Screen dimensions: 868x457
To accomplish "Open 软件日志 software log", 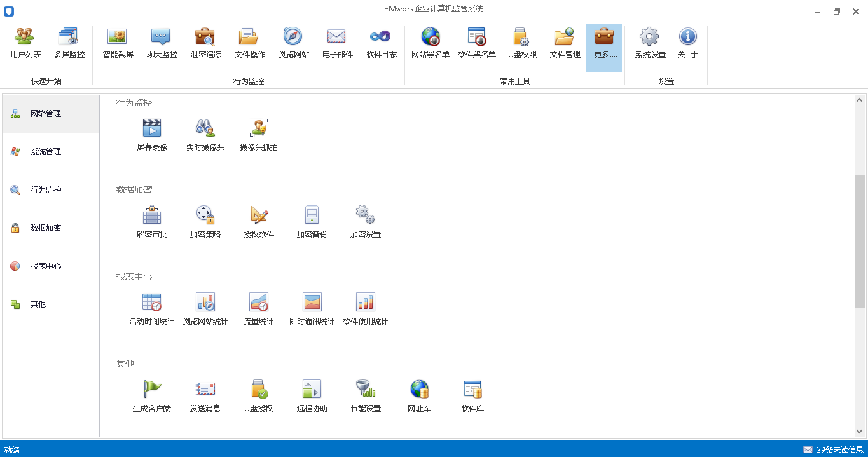I will (382, 43).
